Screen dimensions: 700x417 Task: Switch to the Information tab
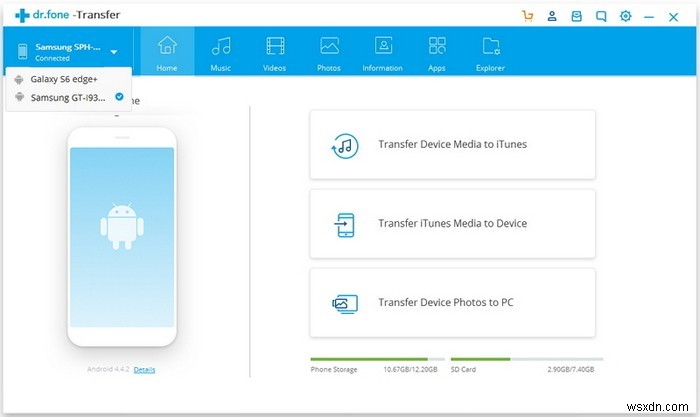[383, 52]
